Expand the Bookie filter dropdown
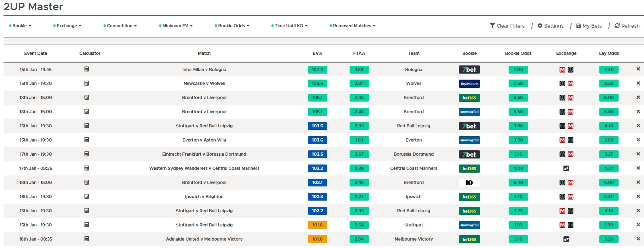The image size is (644, 248). (20, 26)
